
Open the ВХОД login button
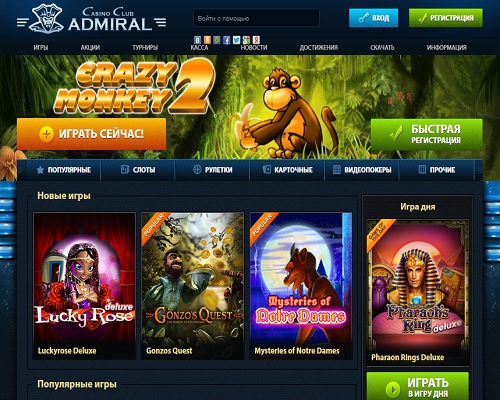coord(373,18)
